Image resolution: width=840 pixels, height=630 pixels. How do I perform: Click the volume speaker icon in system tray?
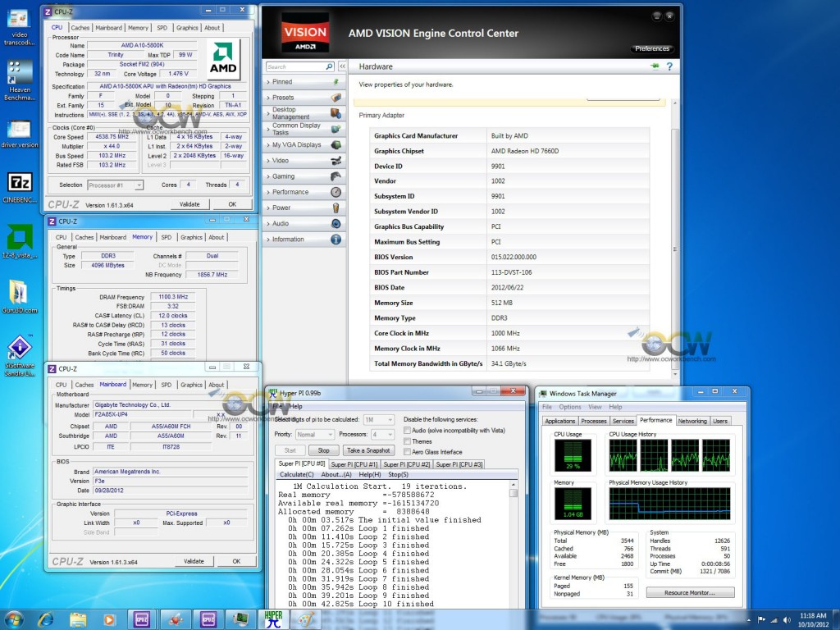tap(787, 620)
